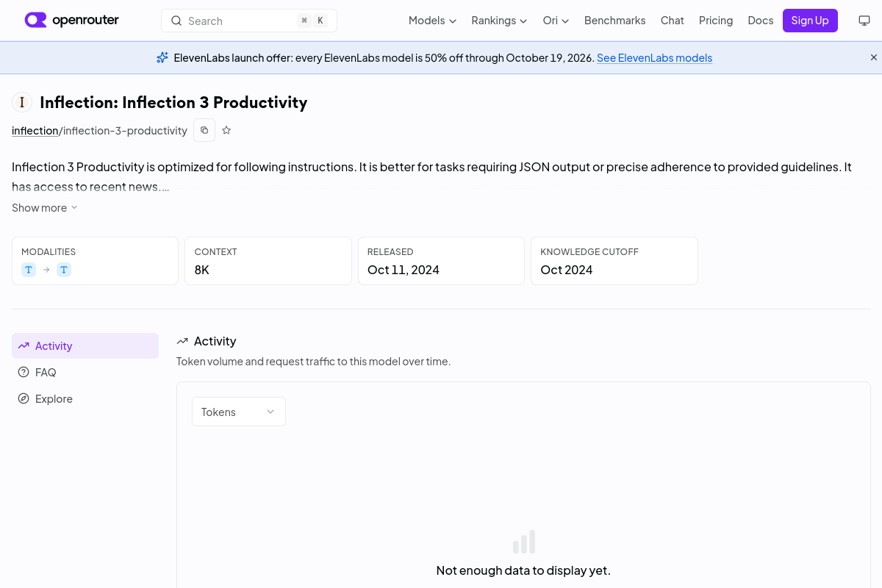The width and height of the screenshot is (882, 588).
Task: Open the Chat page
Action: pos(672,21)
